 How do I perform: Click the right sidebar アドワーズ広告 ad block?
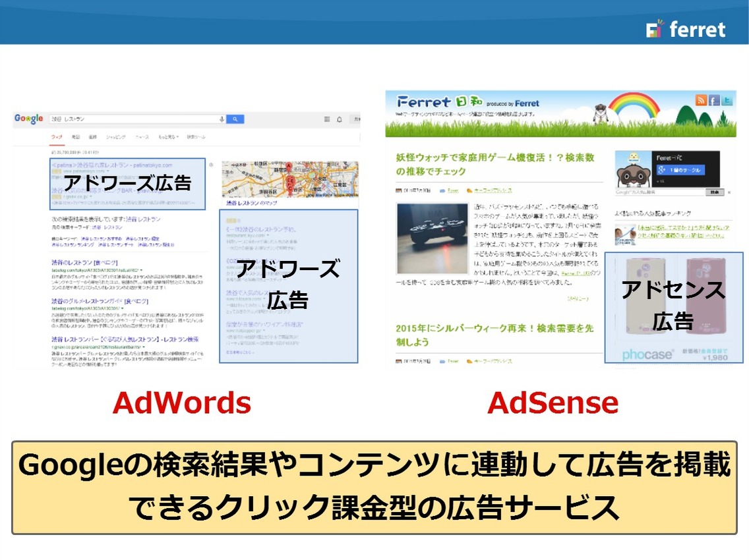pos(289,286)
